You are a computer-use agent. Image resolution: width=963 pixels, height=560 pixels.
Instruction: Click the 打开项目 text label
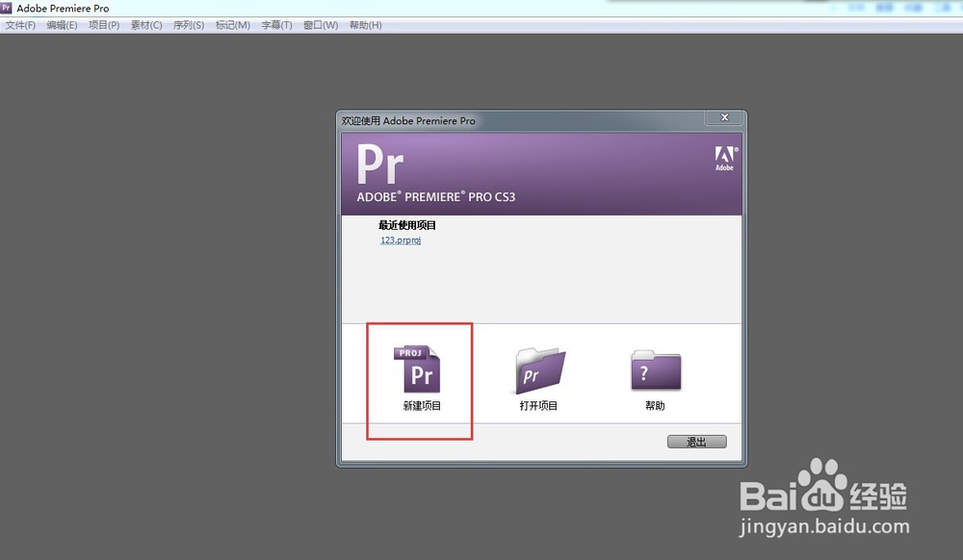538,406
